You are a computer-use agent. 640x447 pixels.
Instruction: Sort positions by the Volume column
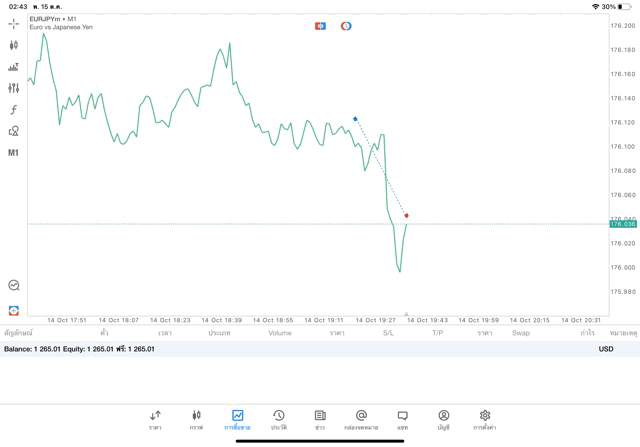coord(280,333)
